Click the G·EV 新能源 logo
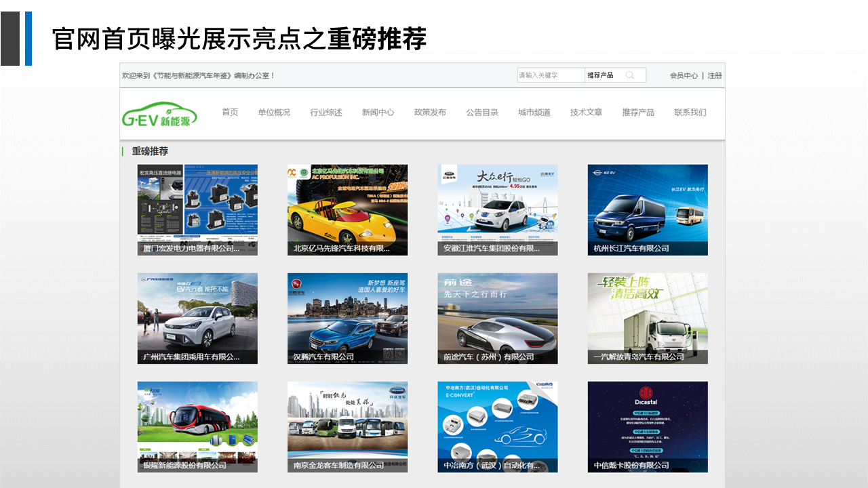This screenshot has width=868, height=488. tap(160, 115)
